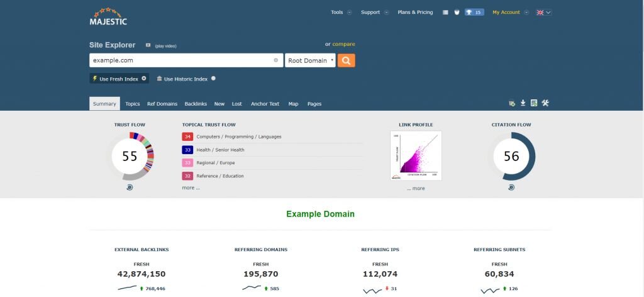Expand the Link Profile more link
644x297 pixels.
416,188
